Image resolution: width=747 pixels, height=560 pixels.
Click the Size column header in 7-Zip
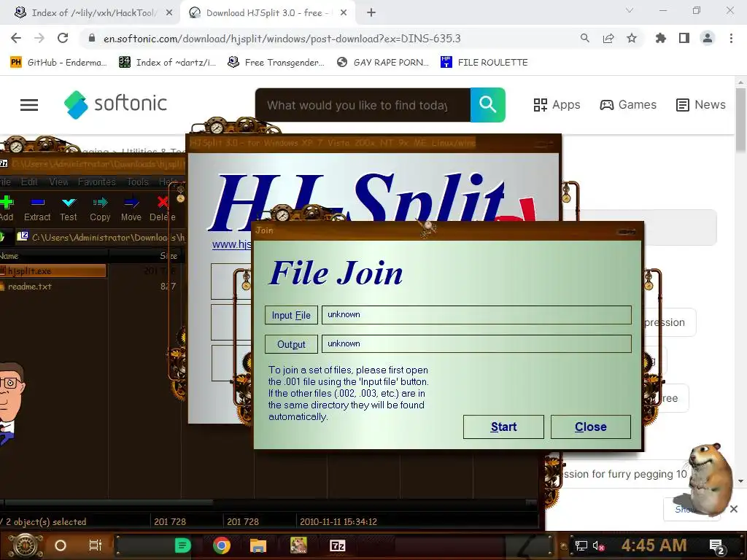pos(168,256)
